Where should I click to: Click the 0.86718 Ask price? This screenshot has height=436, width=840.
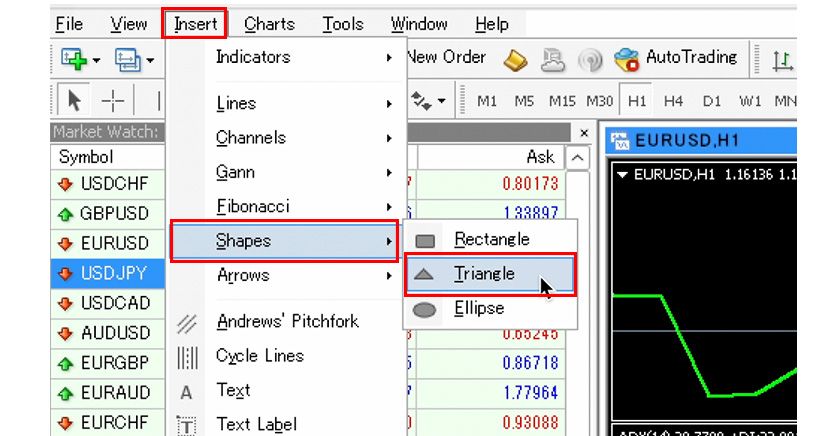[x=530, y=364]
